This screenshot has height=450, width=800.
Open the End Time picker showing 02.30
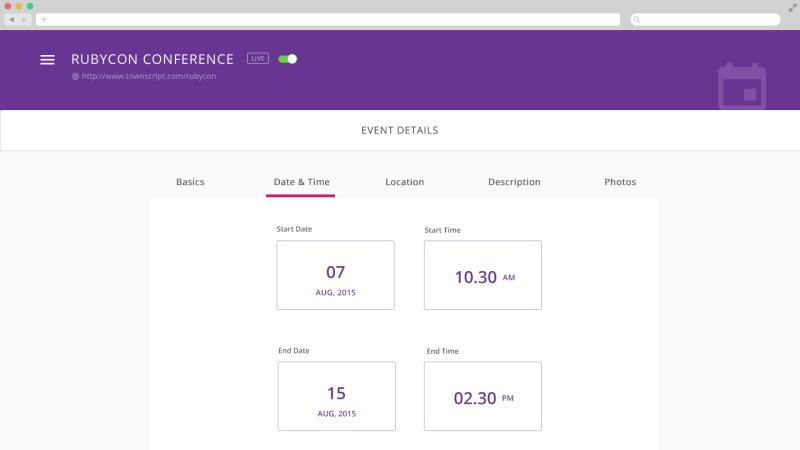483,396
